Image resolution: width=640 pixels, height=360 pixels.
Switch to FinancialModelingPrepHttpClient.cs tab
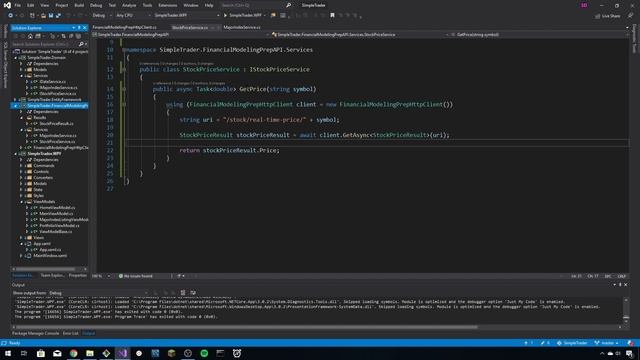(124, 27)
